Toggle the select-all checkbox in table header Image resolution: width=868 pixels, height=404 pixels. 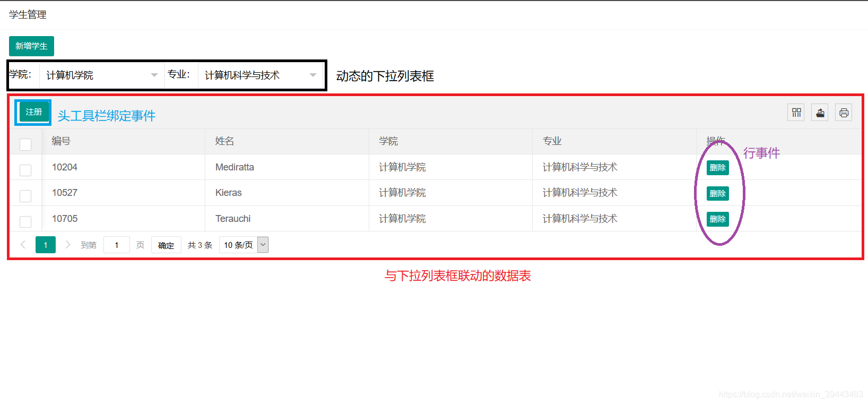pyautogui.click(x=25, y=144)
